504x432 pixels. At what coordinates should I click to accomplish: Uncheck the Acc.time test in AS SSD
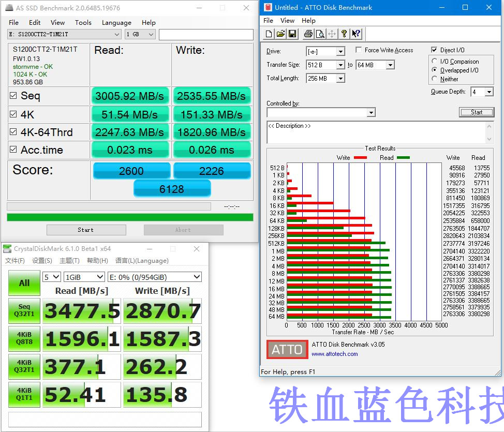[x=13, y=150]
